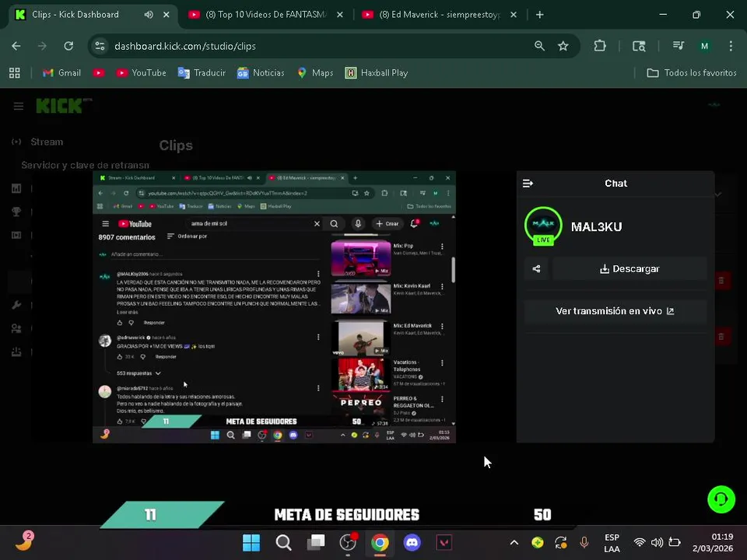Open the unlabeled YouTube icon bookmark

(x=99, y=73)
